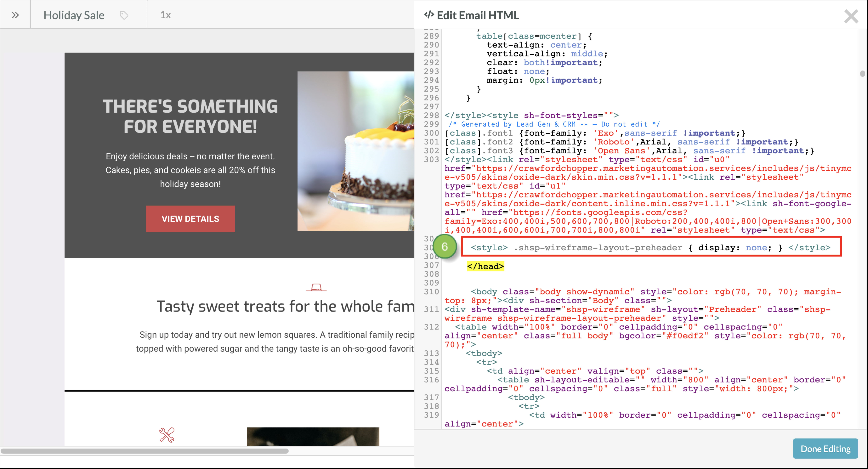Click the Done Editing button
Image resolution: width=868 pixels, height=469 pixels.
point(825,448)
